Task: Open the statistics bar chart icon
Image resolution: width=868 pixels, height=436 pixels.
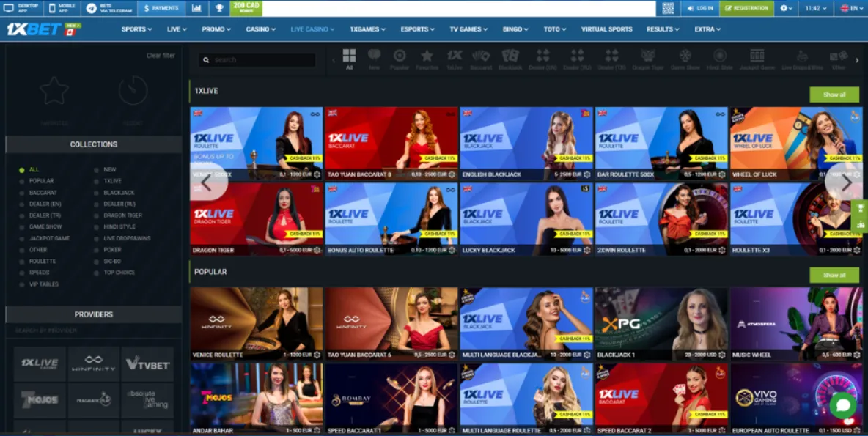Action: 196,8
